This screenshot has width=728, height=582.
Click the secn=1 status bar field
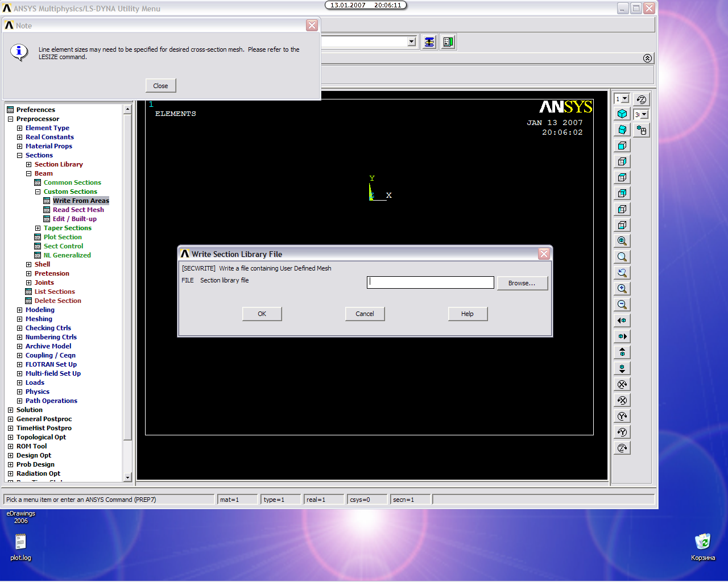pyautogui.click(x=411, y=500)
